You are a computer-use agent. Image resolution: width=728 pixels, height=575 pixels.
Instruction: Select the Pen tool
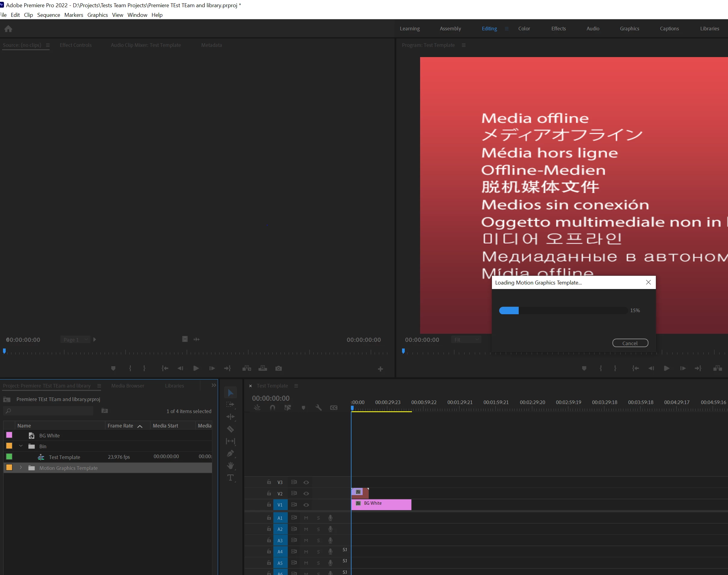coord(230,453)
